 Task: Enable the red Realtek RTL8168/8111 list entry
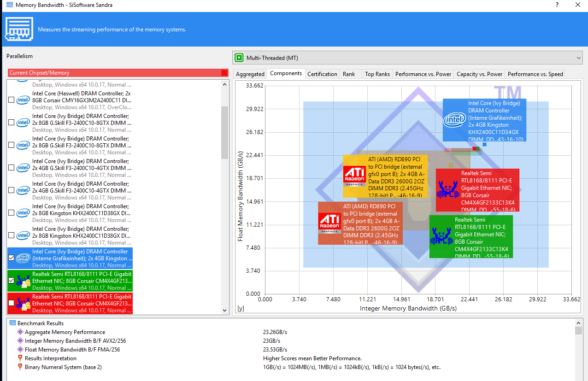tap(12, 303)
